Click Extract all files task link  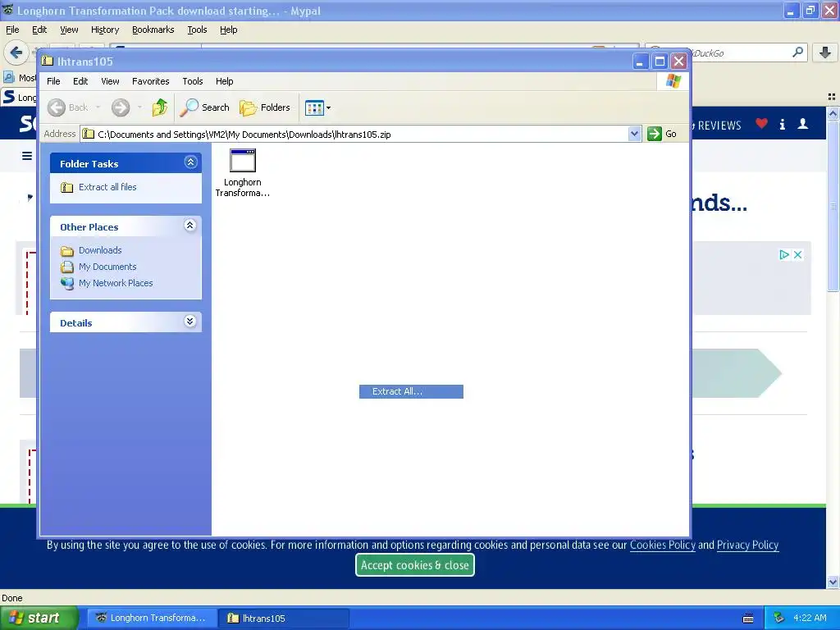click(107, 187)
